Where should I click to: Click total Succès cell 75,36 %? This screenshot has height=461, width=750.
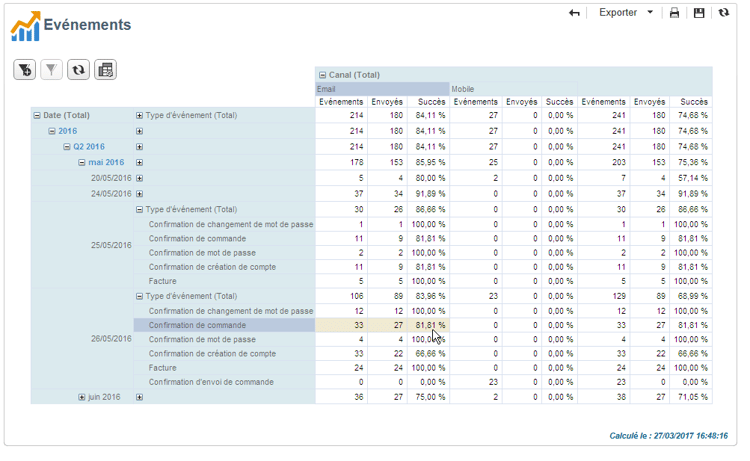click(693, 163)
